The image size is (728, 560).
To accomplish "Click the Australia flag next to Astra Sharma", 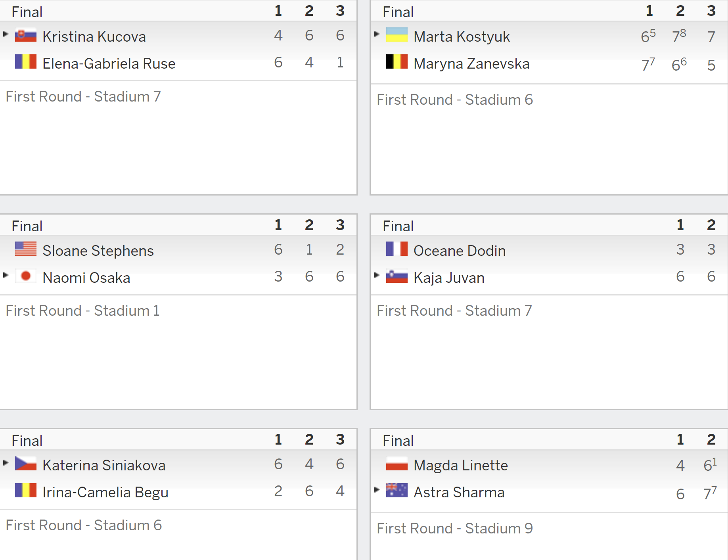I will click(x=397, y=491).
